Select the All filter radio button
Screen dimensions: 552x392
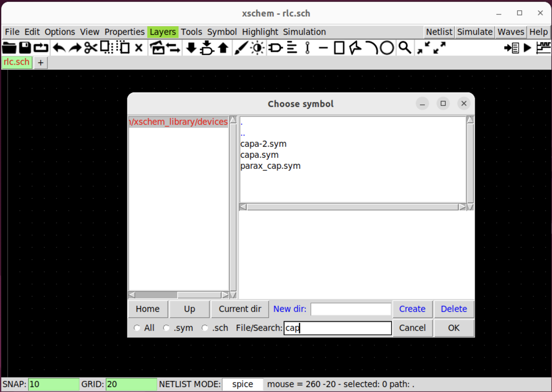click(137, 328)
